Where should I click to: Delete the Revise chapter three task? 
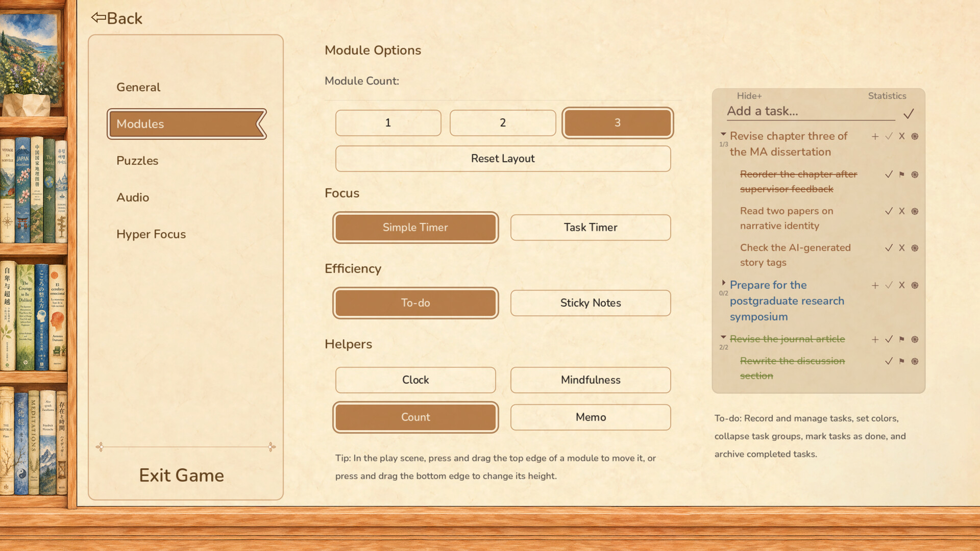[x=901, y=136]
